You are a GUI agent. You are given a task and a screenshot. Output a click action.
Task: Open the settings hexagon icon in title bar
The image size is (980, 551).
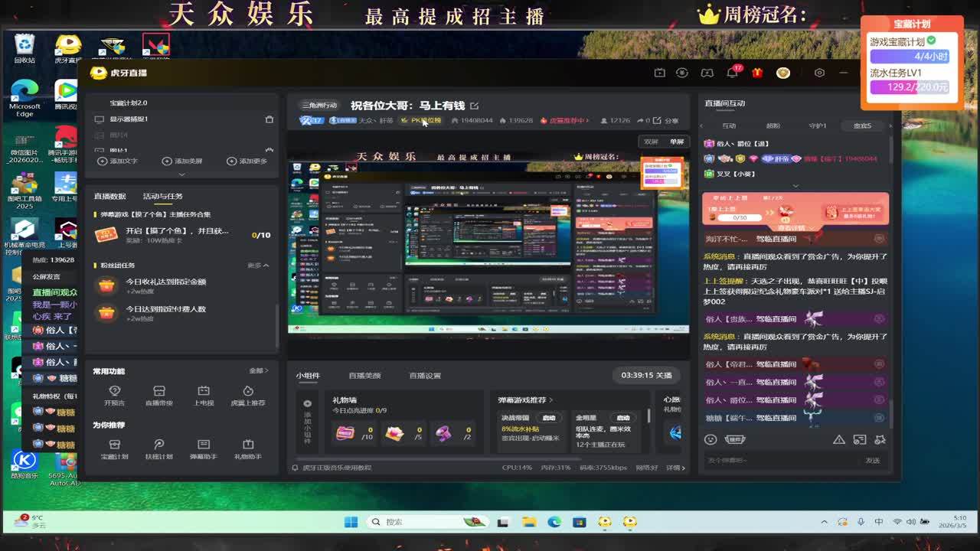tap(819, 73)
